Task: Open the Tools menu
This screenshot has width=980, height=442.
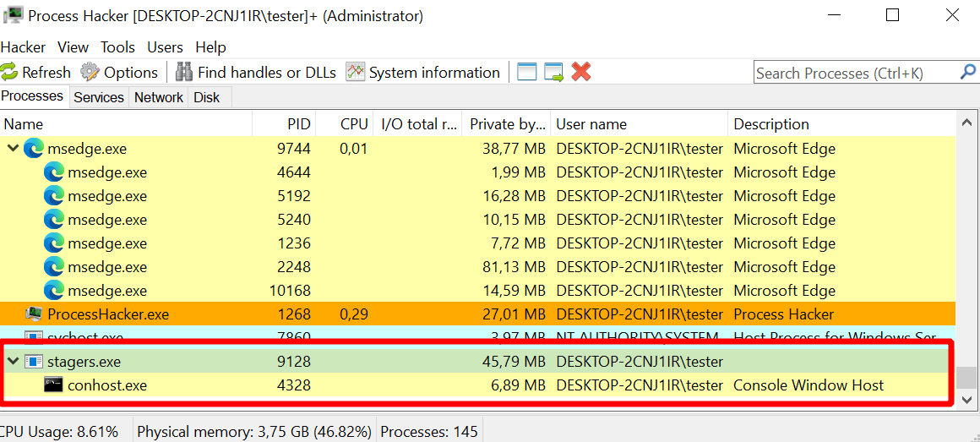Action: click(117, 47)
